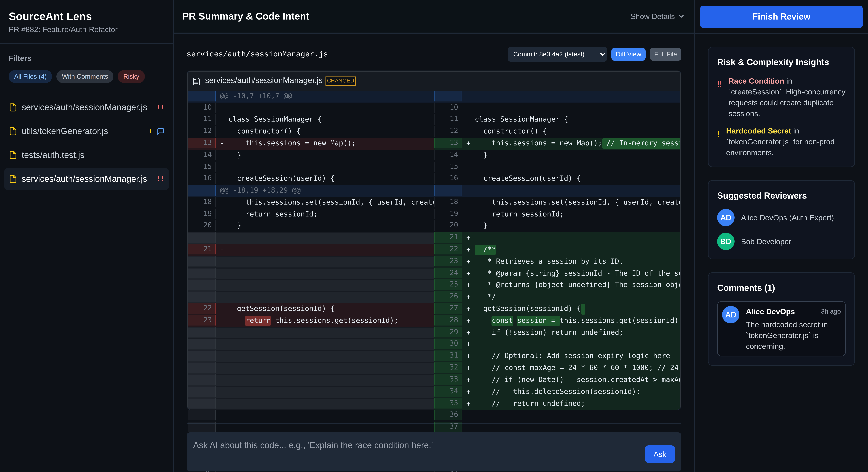868x472 pixels.
Task: Click line 31 optional expiry comment
Action: point(581,356)
